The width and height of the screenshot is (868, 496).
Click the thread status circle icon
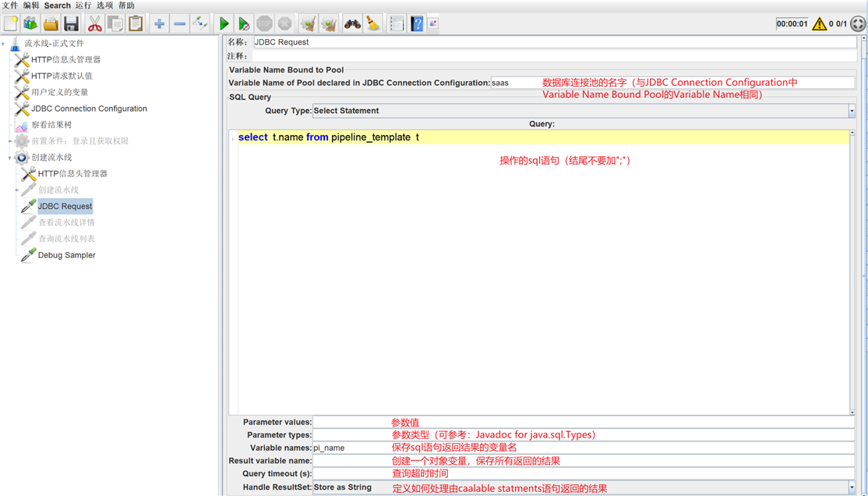click(x=858, y=24)
